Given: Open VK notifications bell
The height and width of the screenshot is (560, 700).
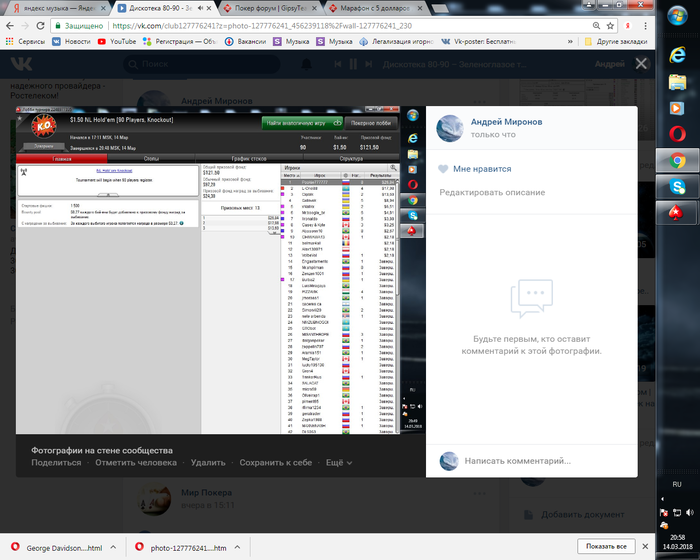Looking at the screenshot, I should coord(306,64).
